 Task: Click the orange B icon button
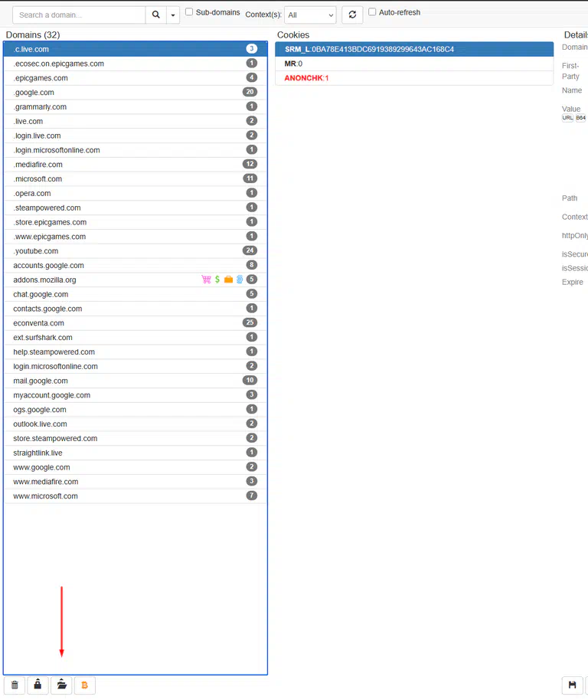click(85, 685)
